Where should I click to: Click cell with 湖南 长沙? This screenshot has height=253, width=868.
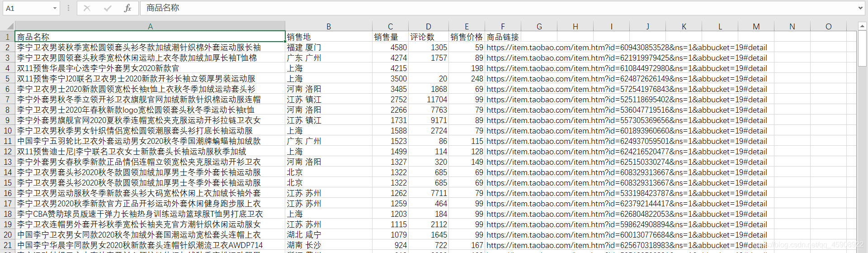click(x=329, y=245)
